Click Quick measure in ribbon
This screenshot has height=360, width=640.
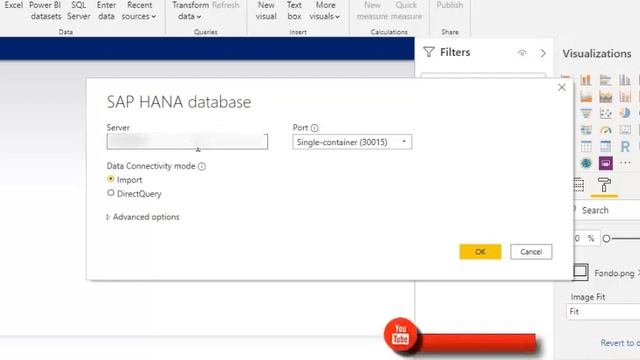click(x=406, y=11)
